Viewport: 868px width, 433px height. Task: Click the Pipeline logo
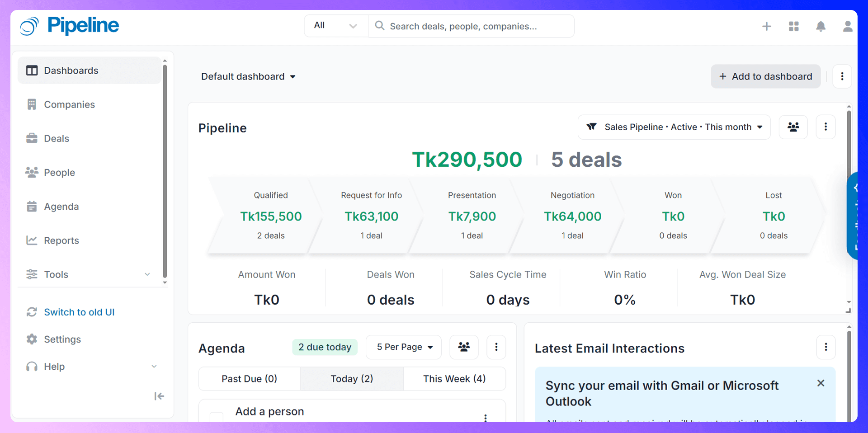[69, 26]
